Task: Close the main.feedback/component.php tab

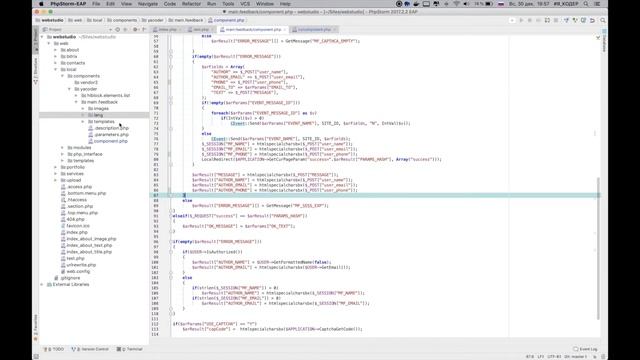Action: (284, 30)
